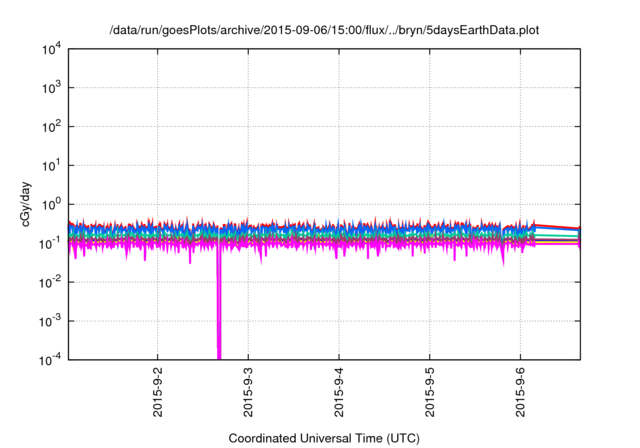Click the 2015-9-4 date tick label
640x448 pixels.
point(339,392)
